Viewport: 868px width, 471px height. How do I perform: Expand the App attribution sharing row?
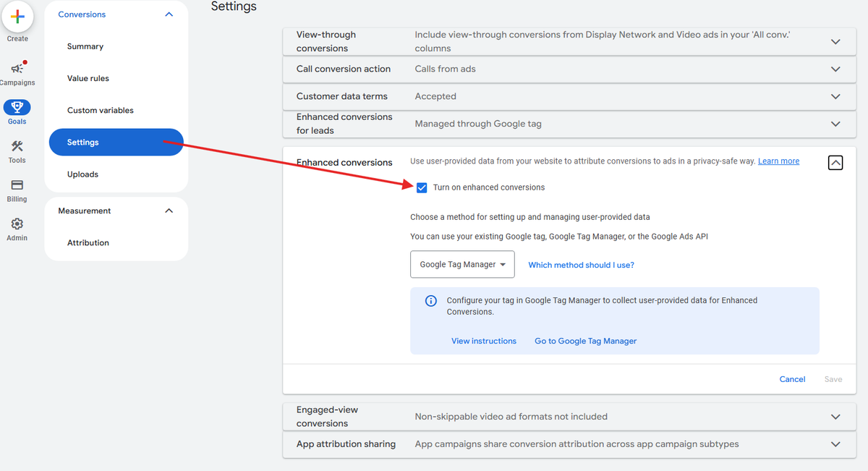pyautogui.click(x=835, y=444)
